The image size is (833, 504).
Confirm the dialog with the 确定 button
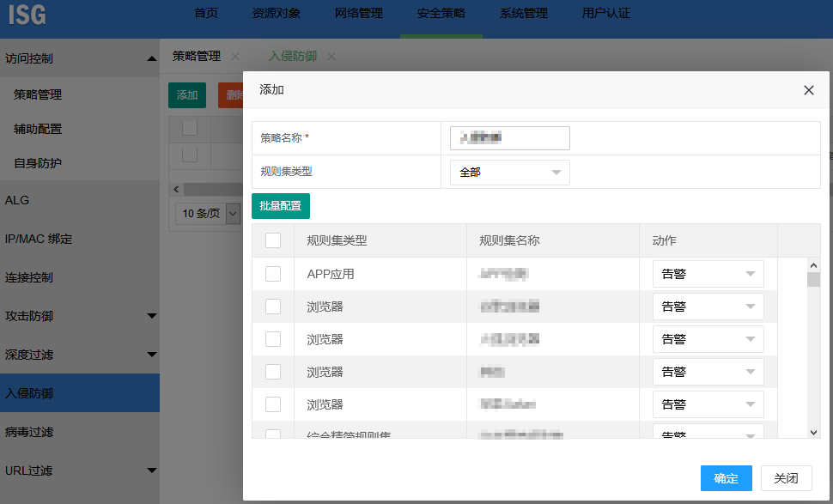point(726,478)
